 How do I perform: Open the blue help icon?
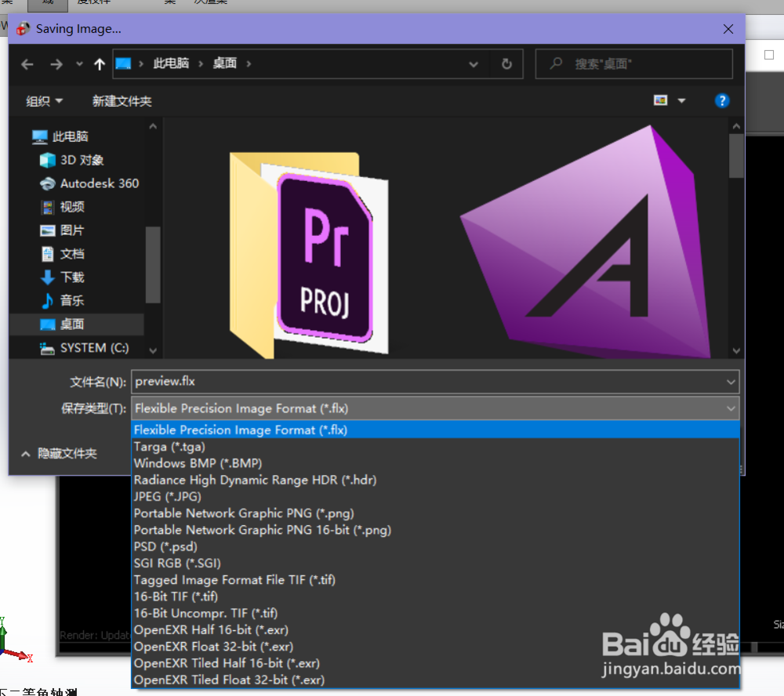click(721, 101)
